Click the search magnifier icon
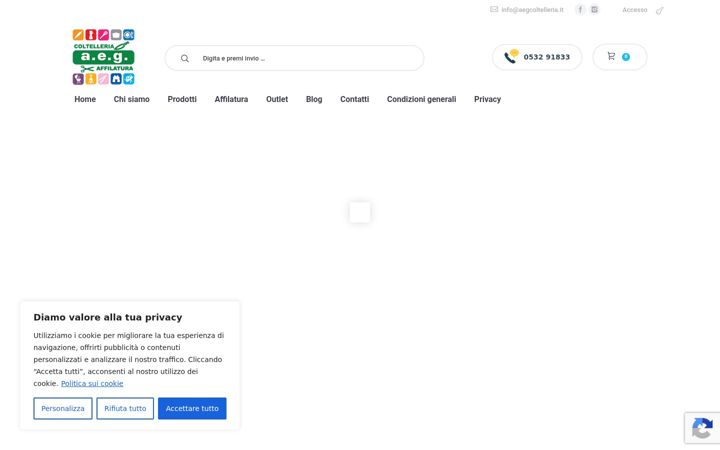This screenshot has width=720, height=450. [185, 58]
